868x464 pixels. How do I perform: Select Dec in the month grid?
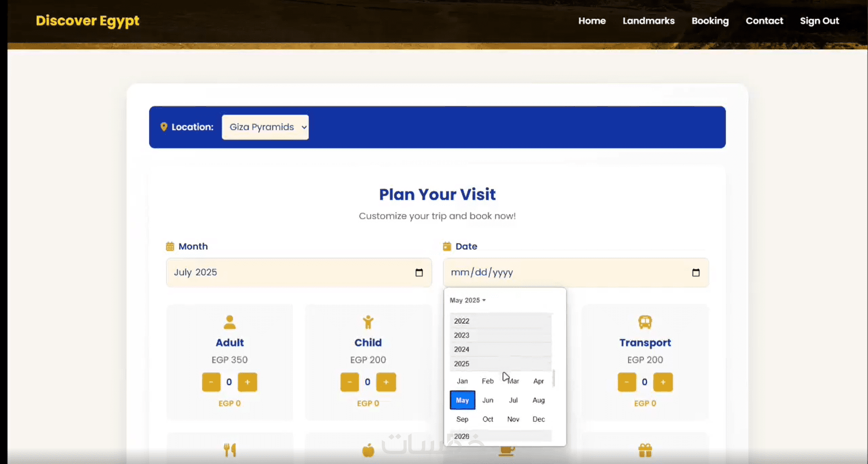(x=539, y=419)
